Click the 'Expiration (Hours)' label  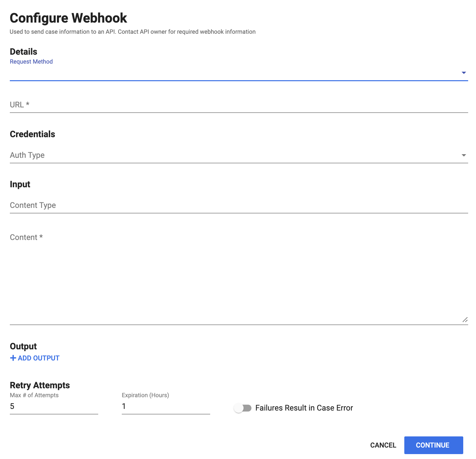145,395
